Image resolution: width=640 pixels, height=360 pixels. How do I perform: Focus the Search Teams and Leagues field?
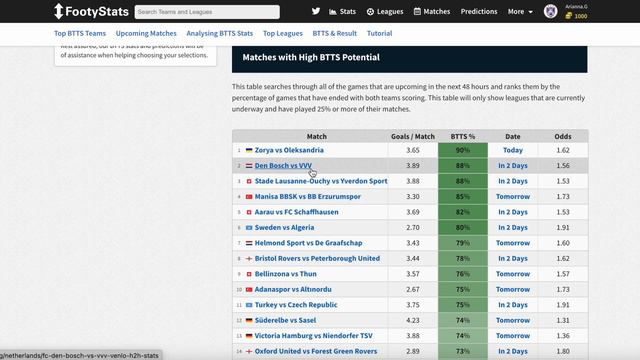[207, 12]
